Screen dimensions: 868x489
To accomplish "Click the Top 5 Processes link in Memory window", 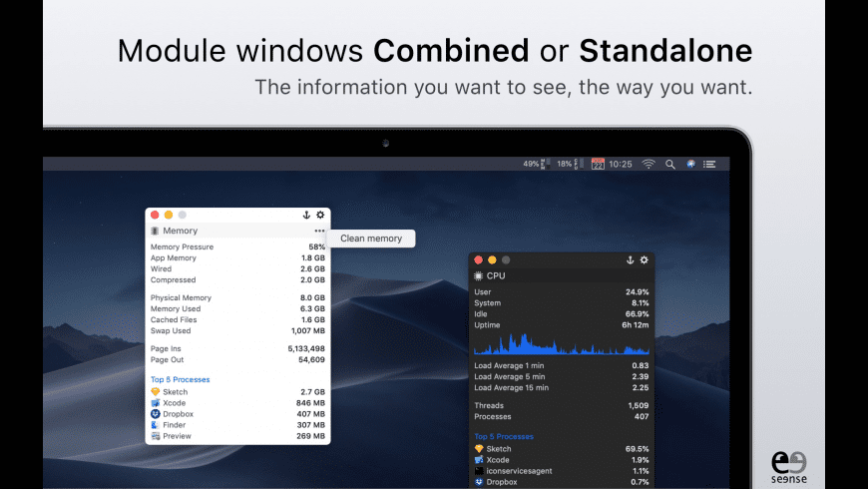I will pyautogui.click(x=180, y=379).
